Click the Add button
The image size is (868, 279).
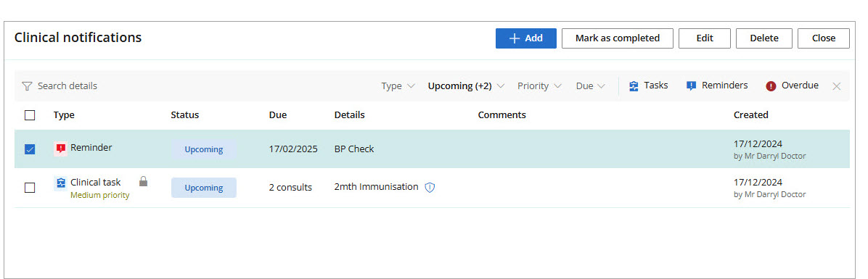(x=526, y=38)
